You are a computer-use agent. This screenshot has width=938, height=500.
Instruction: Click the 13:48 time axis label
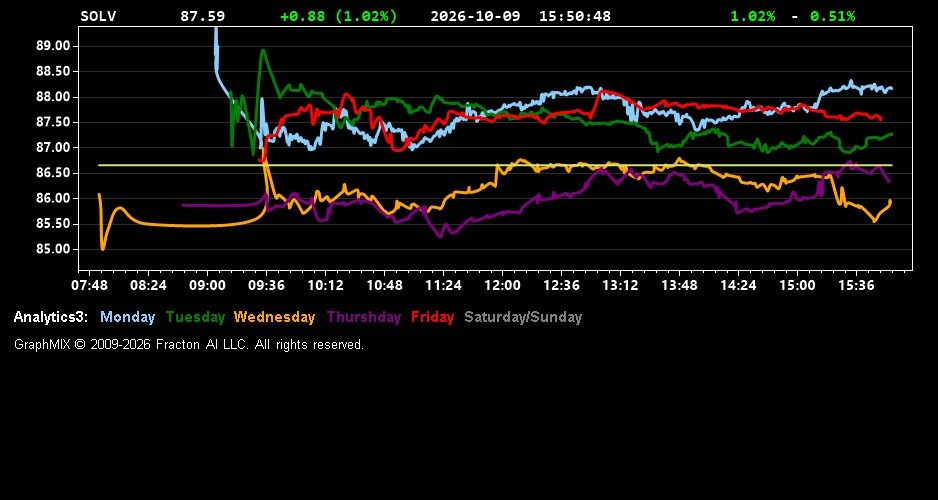(x=679, y=285)
